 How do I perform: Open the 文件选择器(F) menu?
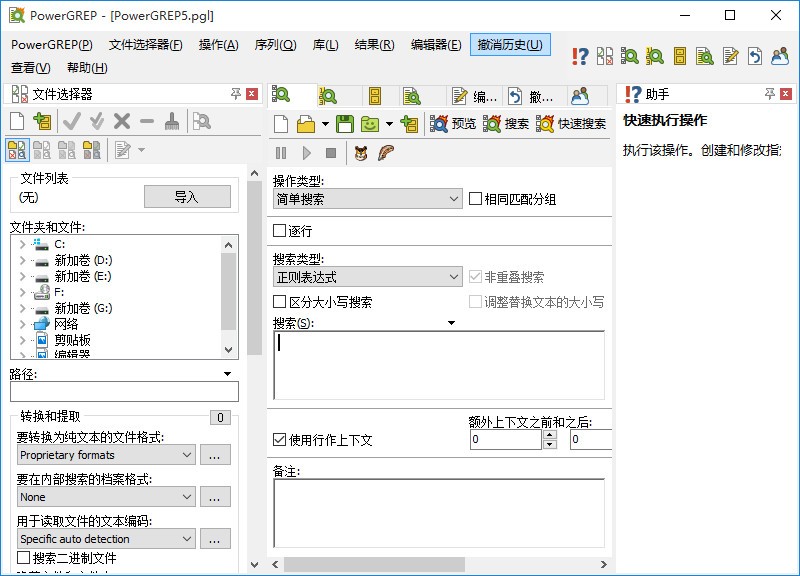[145, 45]
